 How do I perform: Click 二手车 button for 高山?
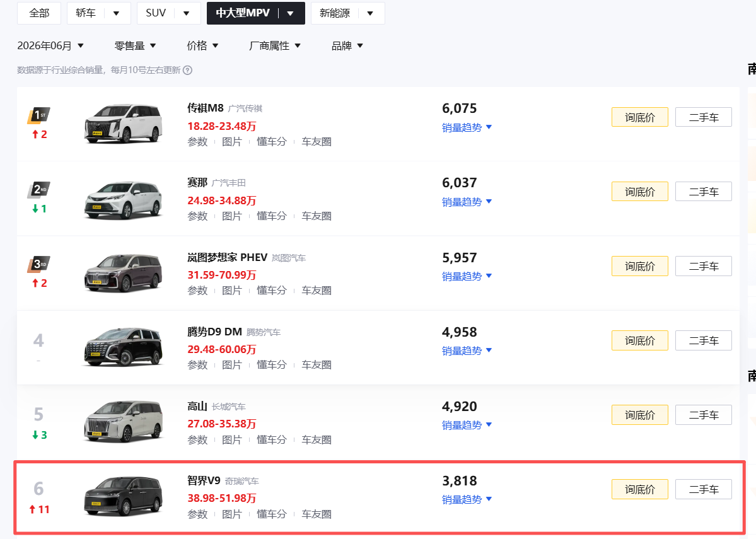704,415
